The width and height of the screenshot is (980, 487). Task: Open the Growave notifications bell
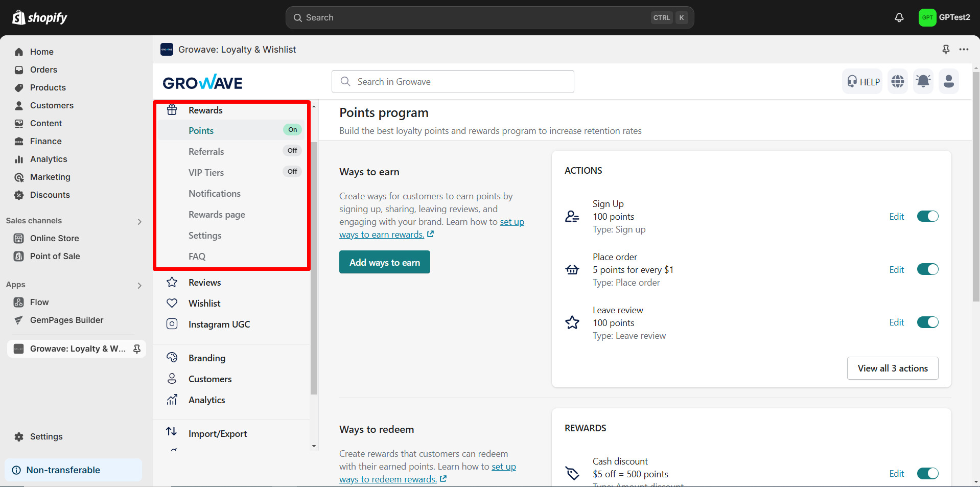tap(923, 81)
